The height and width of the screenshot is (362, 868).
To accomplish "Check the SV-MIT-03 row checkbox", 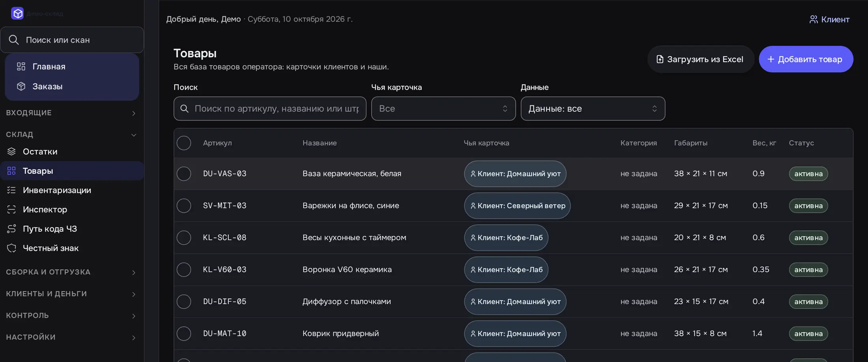I will (184, 206).
